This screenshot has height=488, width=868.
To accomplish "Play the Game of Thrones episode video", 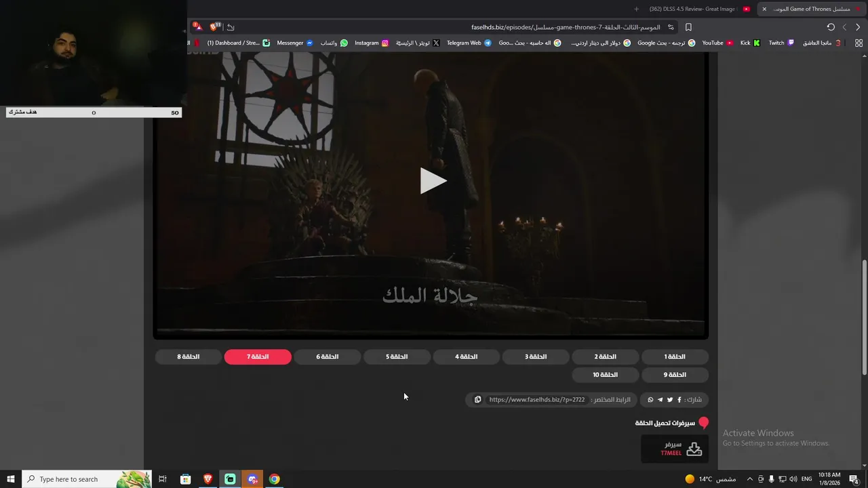I will [x=433, y=181].
